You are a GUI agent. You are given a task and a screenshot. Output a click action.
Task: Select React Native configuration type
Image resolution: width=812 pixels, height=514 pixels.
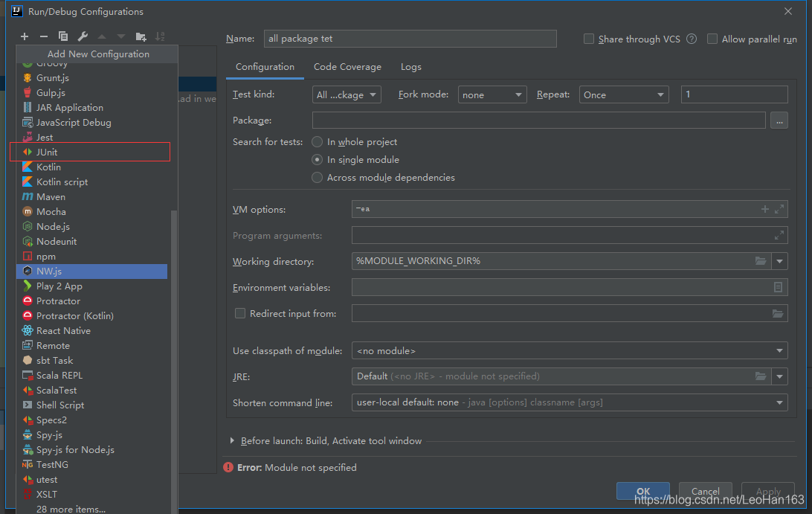[x=92, y=330]
